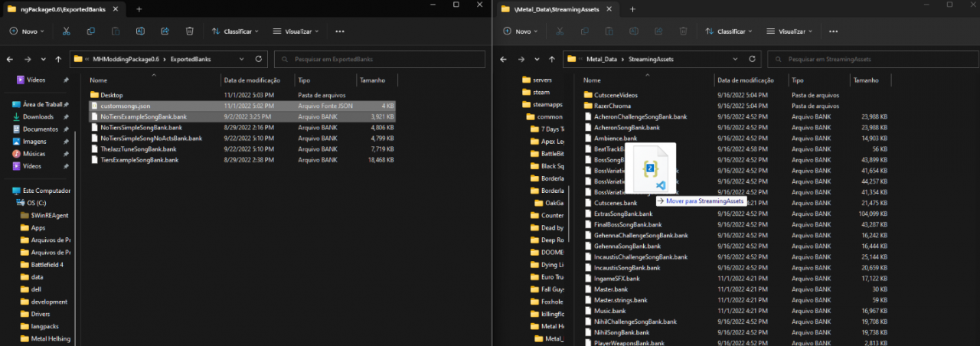The image size is (980, 346).
Task: Expand the Visualizar menu in StreamingAssets window
Action: [789, 31]
